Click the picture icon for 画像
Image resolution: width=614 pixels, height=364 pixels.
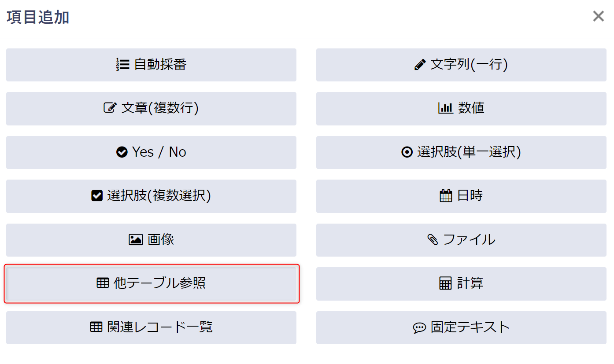[136, 239]
